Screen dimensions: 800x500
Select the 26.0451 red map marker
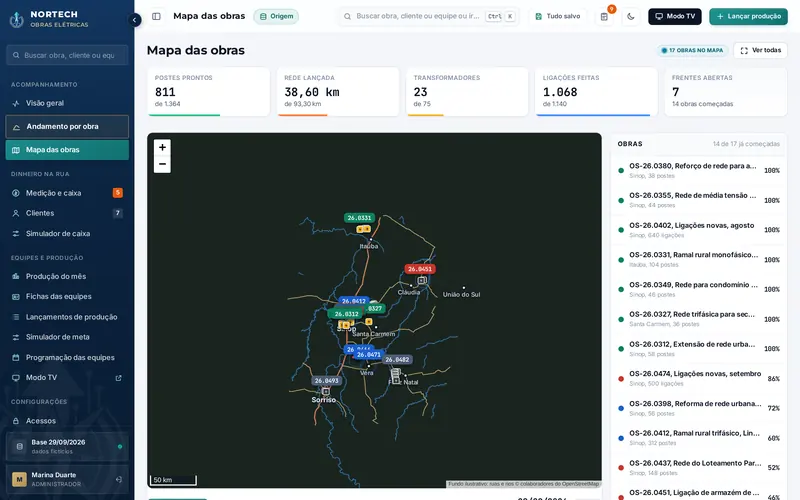(419, 269)
